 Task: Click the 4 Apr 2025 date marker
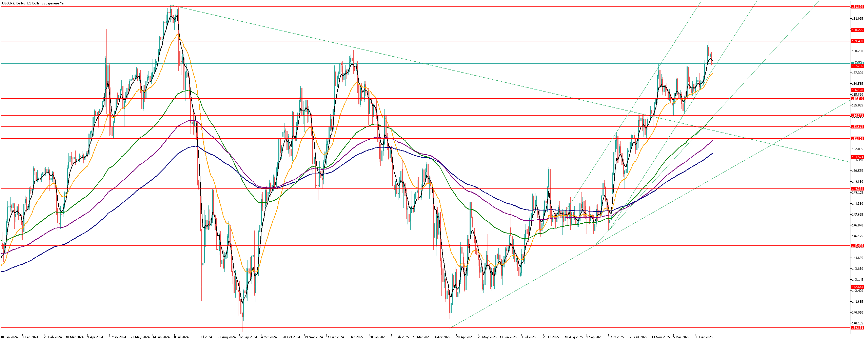442,337
